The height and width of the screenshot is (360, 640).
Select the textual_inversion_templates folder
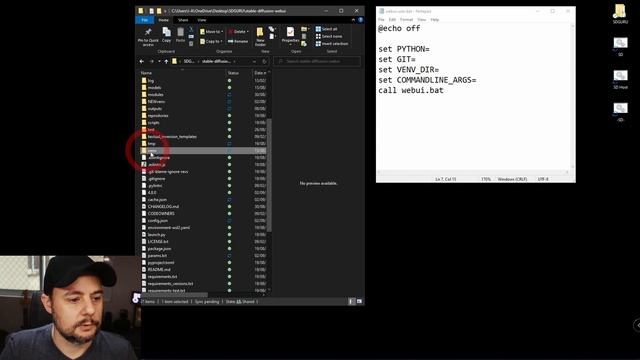172,136
